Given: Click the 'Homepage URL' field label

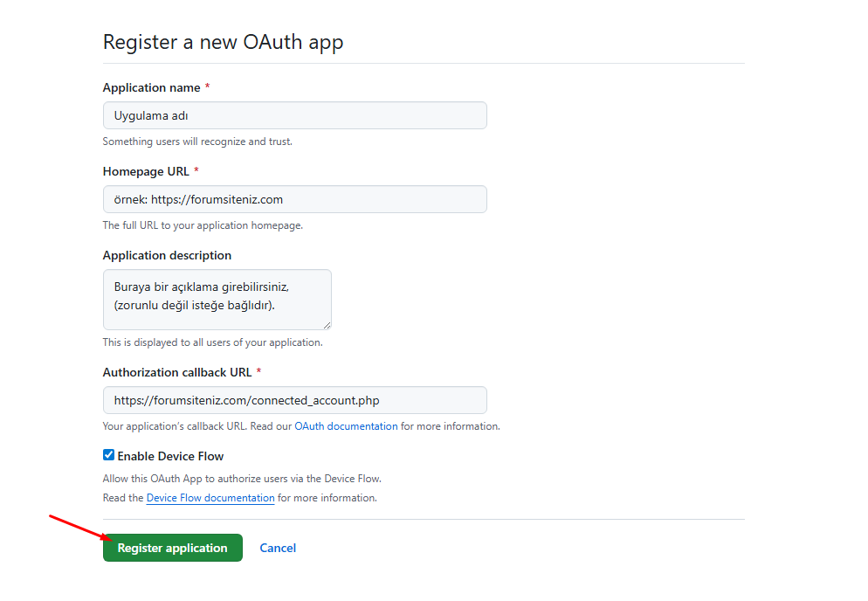Looking at the screenshot, I should 146,172.
